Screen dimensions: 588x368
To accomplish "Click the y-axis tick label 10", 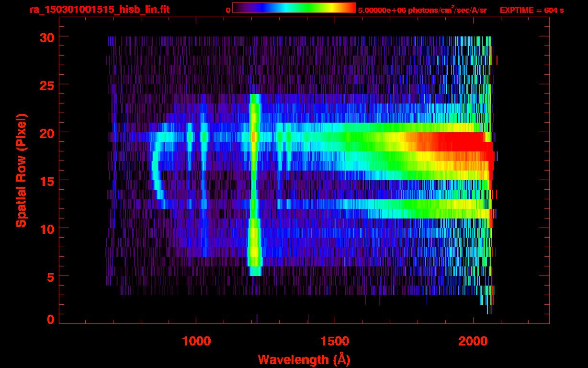I will 47,229.
